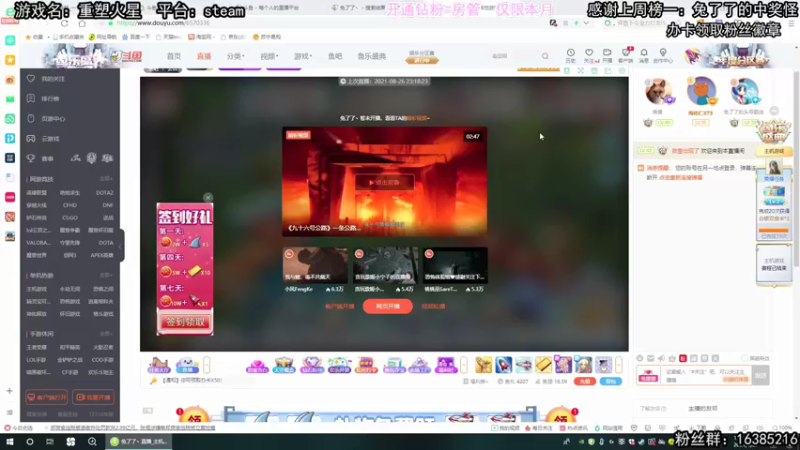The height and width of the screenshot is (450, 800).
Task: Open the 分类 category dropdown in navigation
Action: [235, 56]
